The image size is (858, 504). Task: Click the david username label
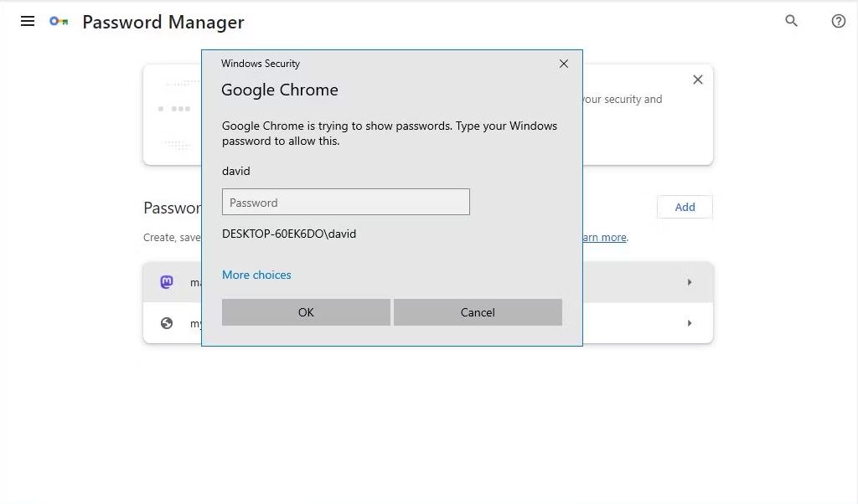click(x=235, y=171)
